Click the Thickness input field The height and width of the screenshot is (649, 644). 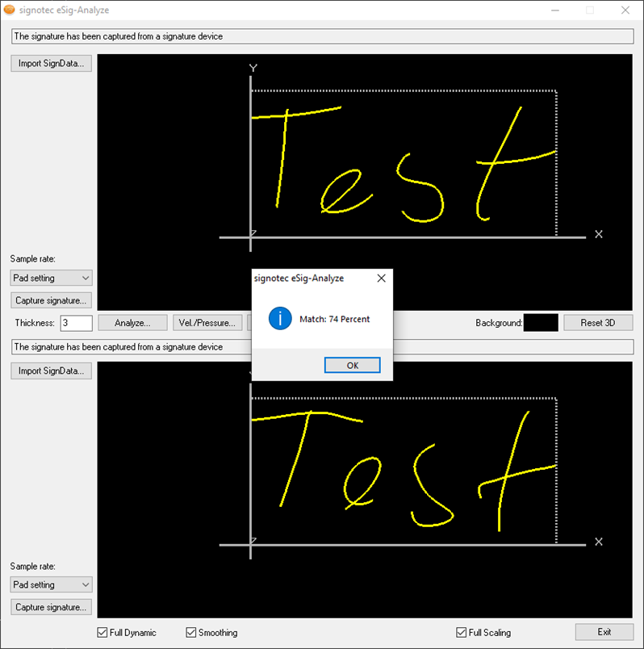75,323
